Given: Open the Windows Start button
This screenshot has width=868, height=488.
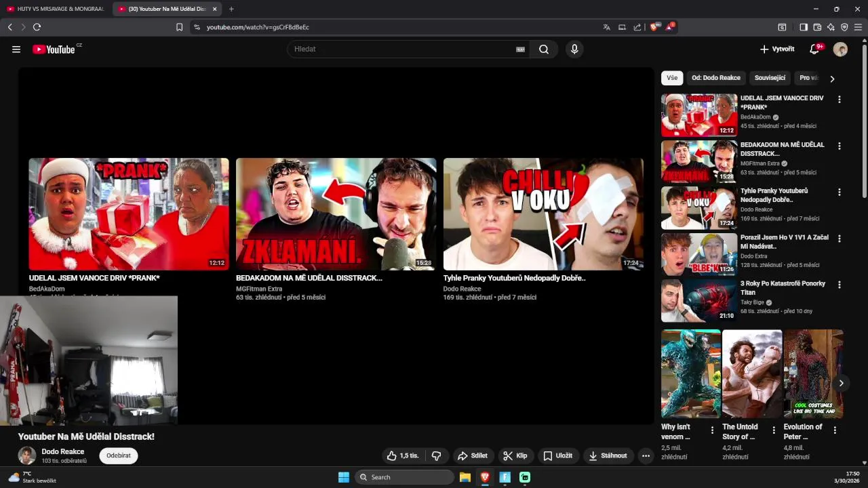Looking at the screenshot, I should point(344,477).
